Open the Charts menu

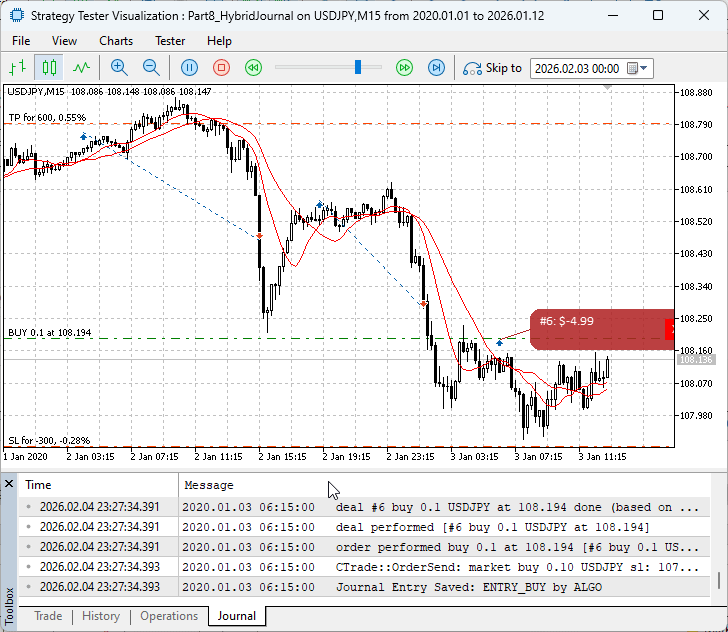pos(116,41)
